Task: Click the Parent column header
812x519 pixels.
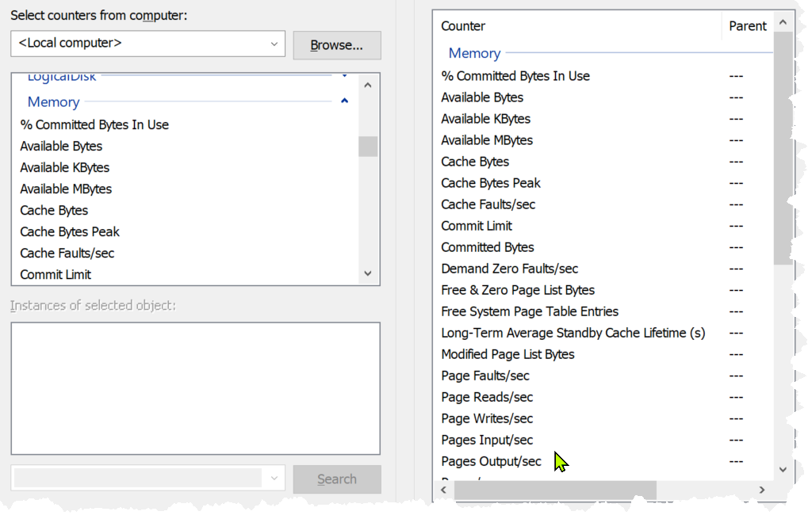Action: pyautogui.click(x=747, y=26)
